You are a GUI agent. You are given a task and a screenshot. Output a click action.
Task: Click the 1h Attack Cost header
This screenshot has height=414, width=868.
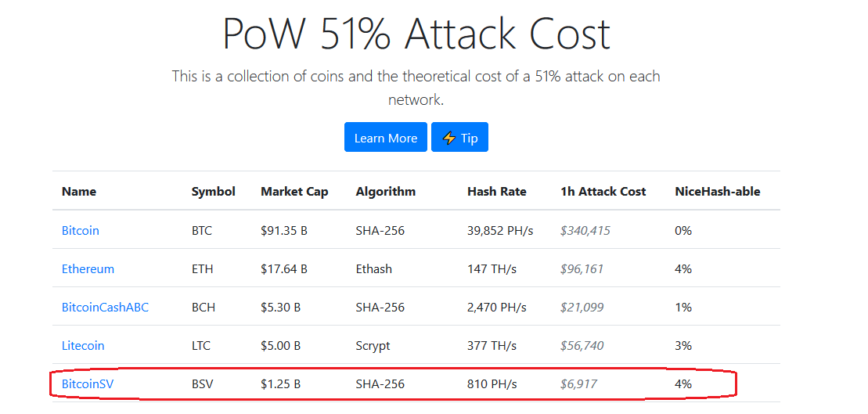click(603, 192)
